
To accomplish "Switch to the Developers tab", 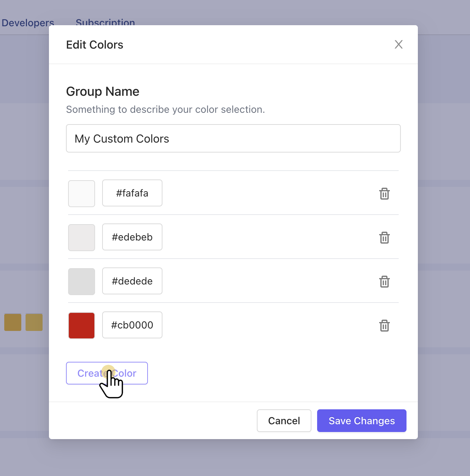I will (28, 23).
